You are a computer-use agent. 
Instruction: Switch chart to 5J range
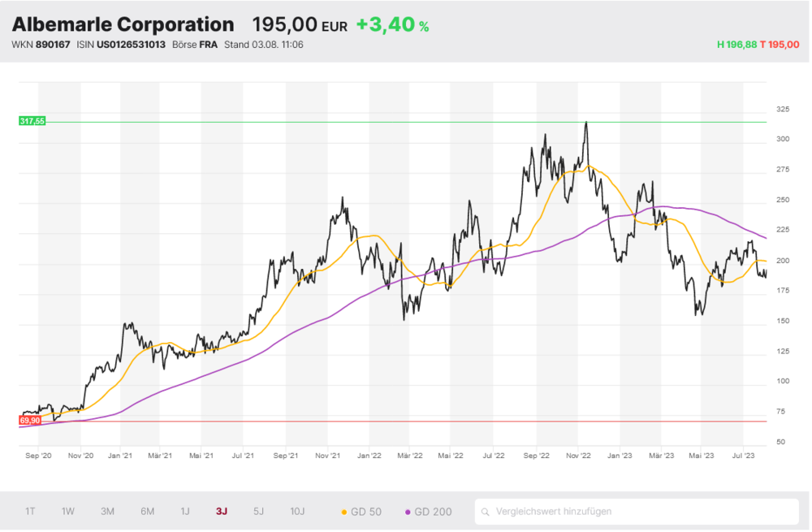pos(258,512)
